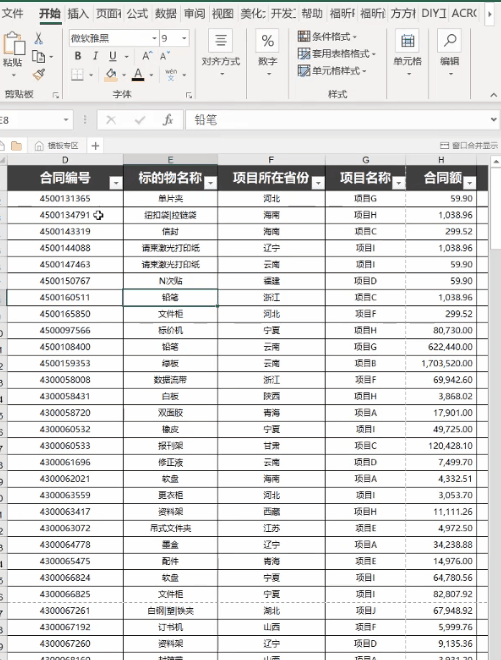Image resolution: width=501 pixels, height=660 pixels.
Task: Open the font size dropdown
Action: (184, 39)
